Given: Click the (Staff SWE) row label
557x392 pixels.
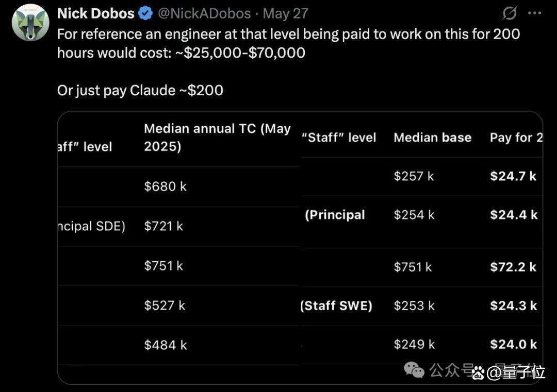Looking at the screenshot, I should [336, 305].
